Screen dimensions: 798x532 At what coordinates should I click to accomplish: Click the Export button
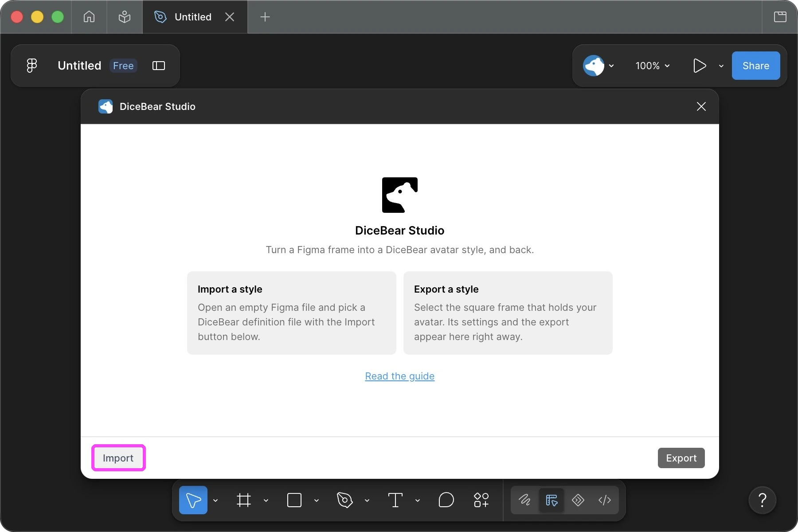(x=681, y=458)
